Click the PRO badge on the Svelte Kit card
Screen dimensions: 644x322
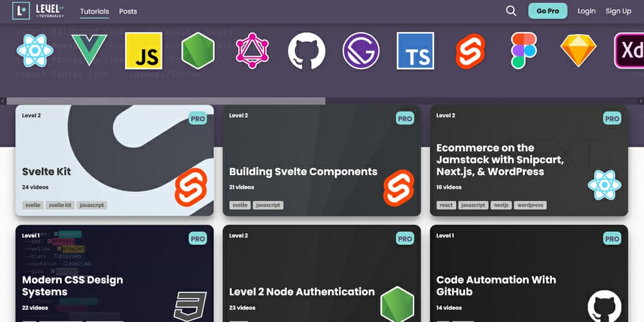pyautogui.click(x=198, y=118)
